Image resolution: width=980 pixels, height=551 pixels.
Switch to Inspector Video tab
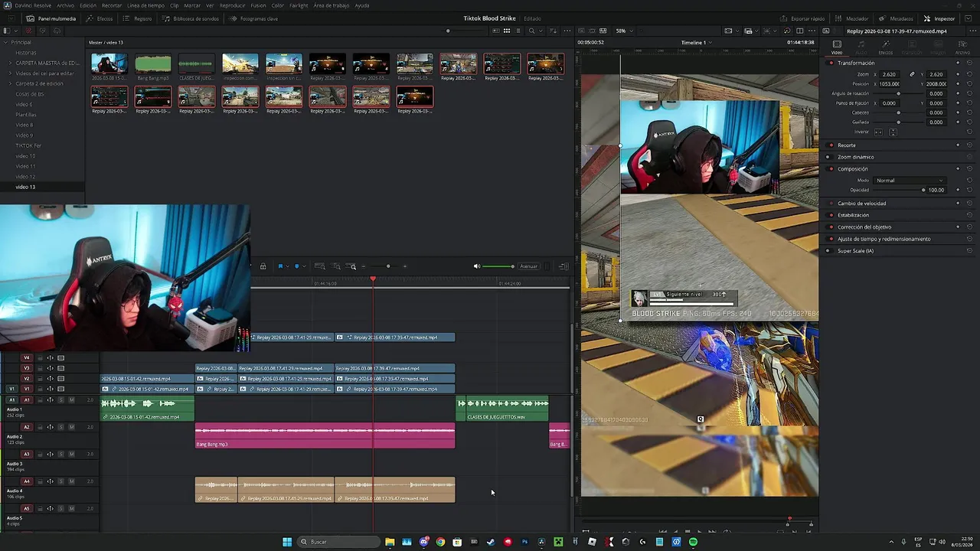(837, 47)
